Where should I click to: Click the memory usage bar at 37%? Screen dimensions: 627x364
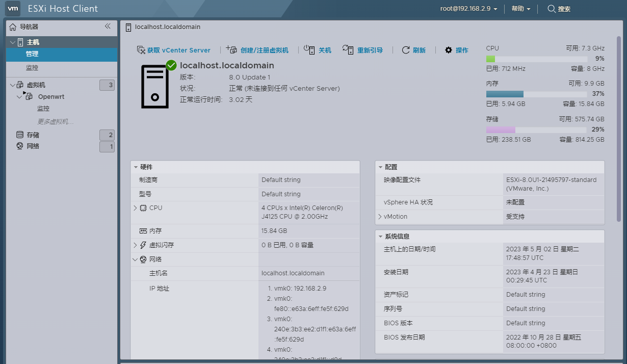click(x=536, y=94)
